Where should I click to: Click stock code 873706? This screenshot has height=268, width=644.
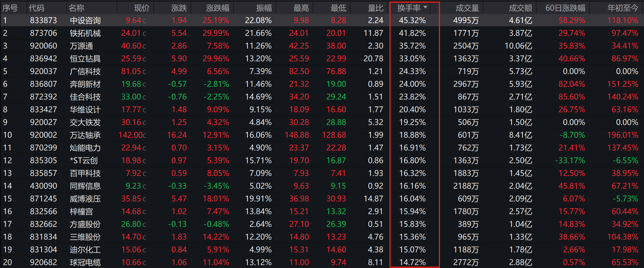[44, 33]
